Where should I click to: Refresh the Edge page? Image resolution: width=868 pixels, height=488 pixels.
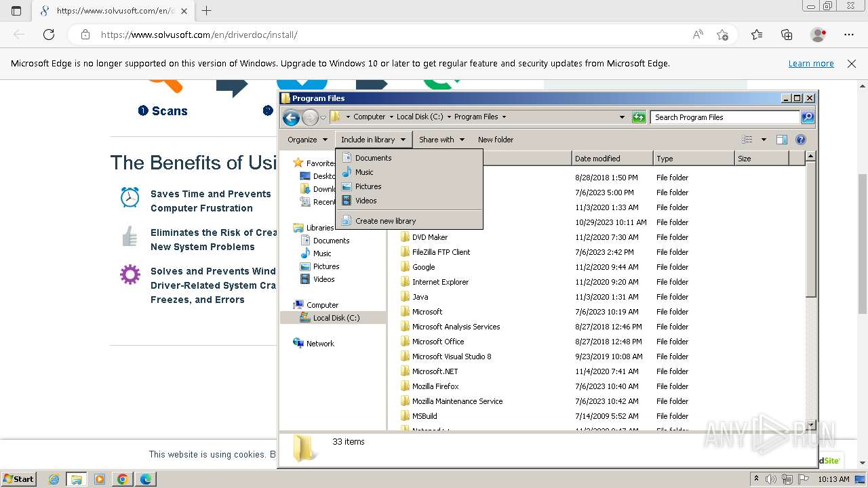(49, 35)
